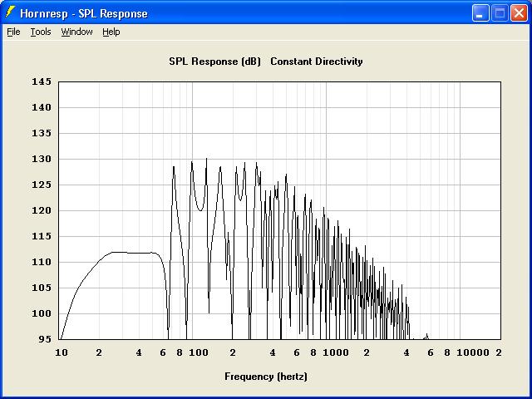Click the 115 dB y-axis label

tap(42, 236)
